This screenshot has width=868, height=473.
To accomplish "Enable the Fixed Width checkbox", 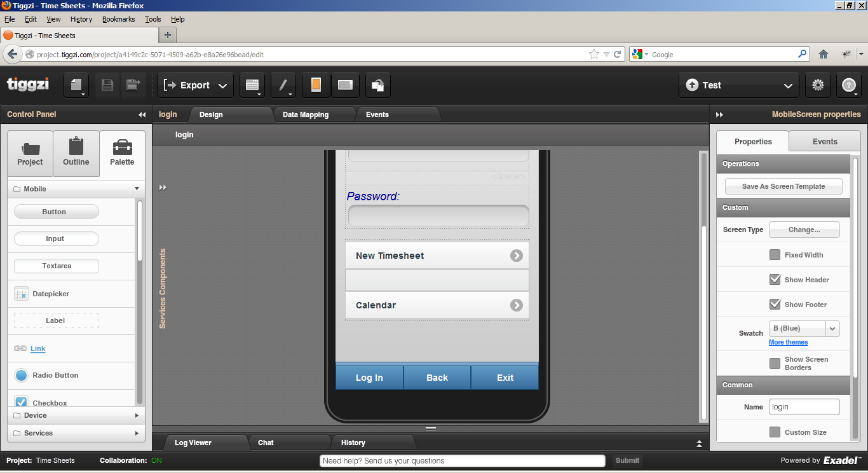I will (775, 255).
